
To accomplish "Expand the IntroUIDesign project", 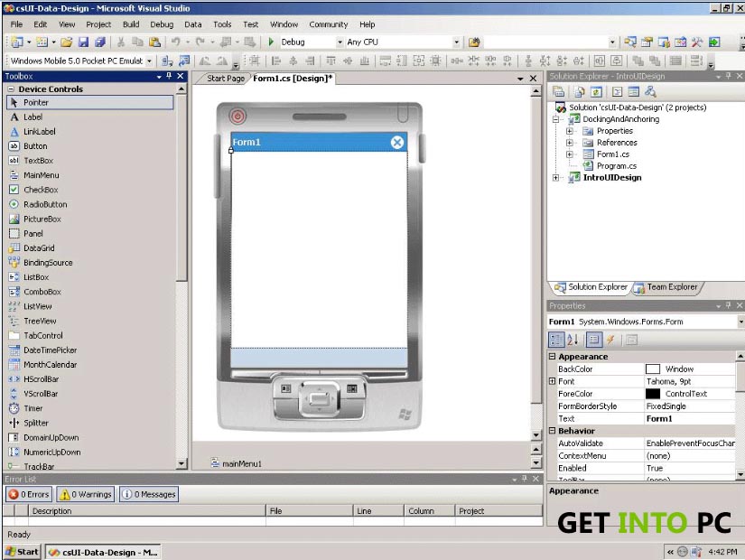I will click(x=555, y=178).
